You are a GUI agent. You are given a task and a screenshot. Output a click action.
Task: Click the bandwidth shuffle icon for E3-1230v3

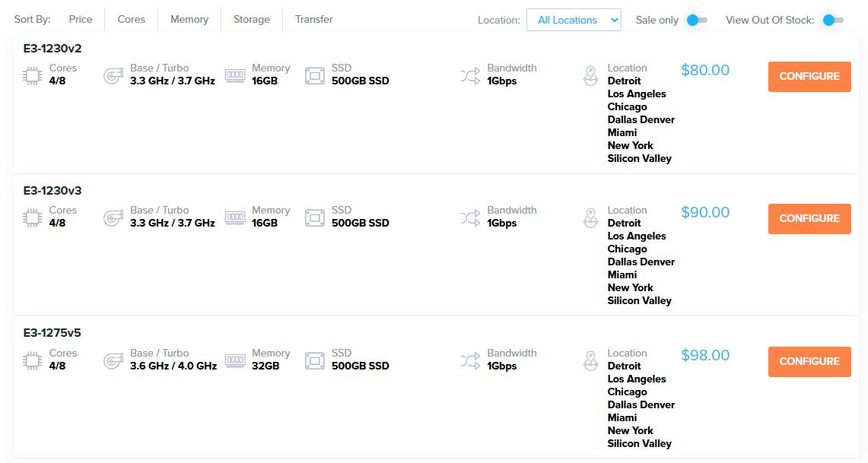470,217
